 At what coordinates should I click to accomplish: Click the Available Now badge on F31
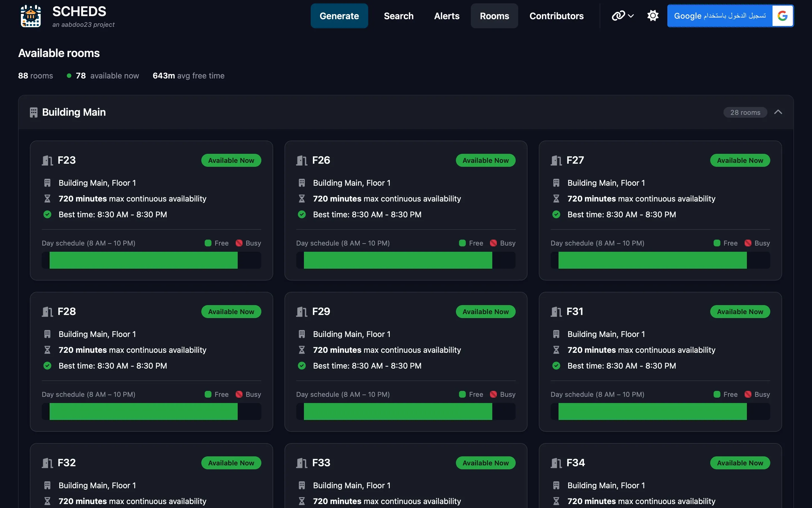[x=740, y=312]
